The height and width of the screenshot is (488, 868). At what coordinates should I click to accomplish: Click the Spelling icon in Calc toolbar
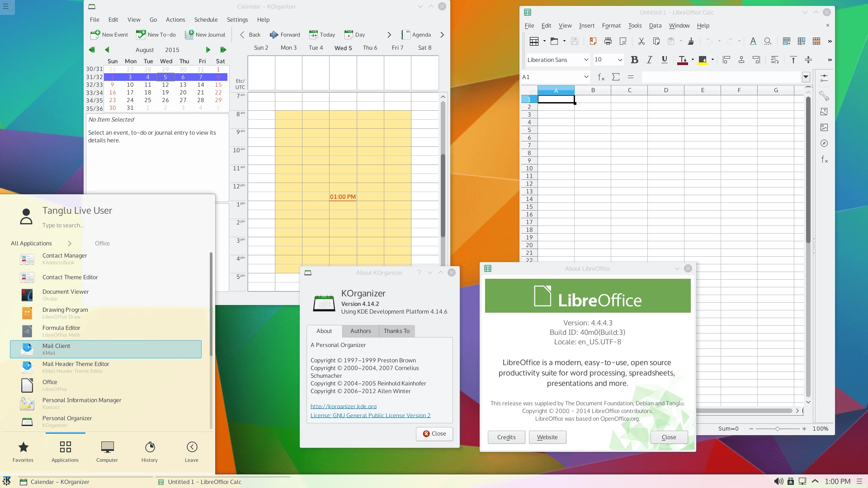[x=753, y=42]
